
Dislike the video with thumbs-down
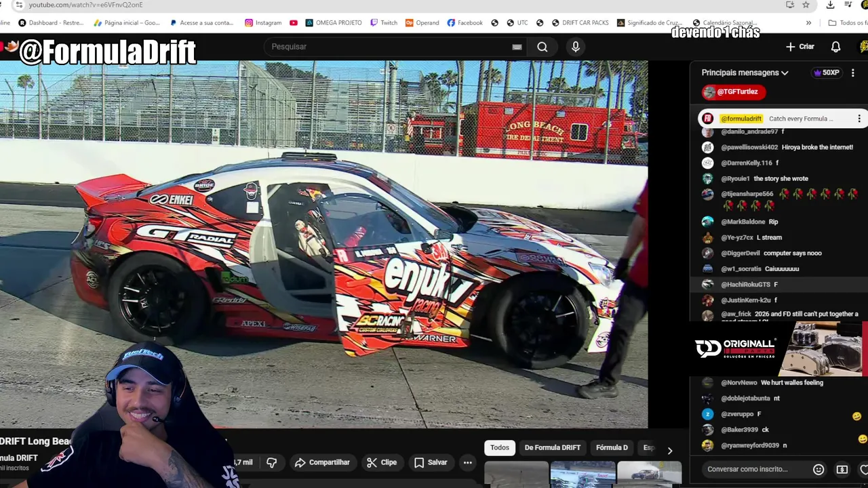click(x=272, y=462)
